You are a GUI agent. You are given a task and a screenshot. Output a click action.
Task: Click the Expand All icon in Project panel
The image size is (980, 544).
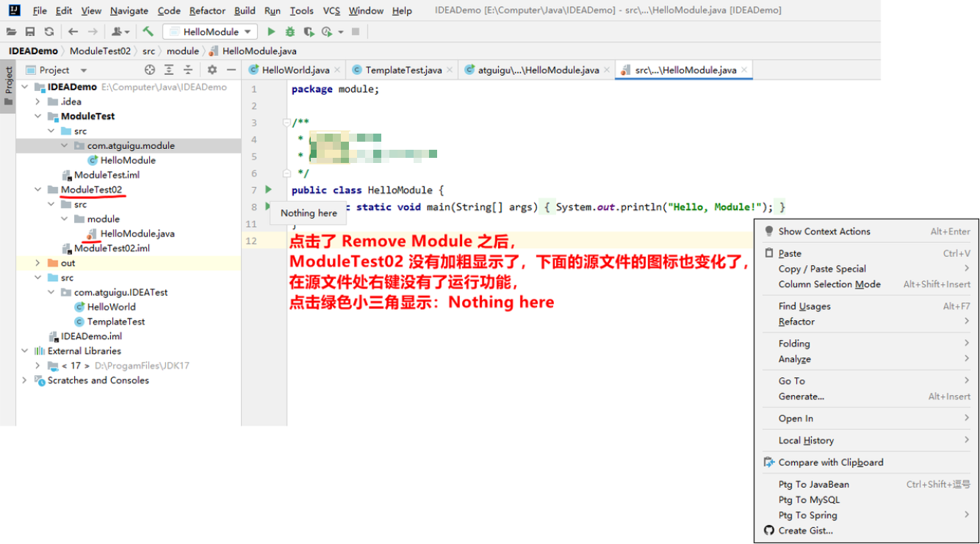(x=169, y=70)
